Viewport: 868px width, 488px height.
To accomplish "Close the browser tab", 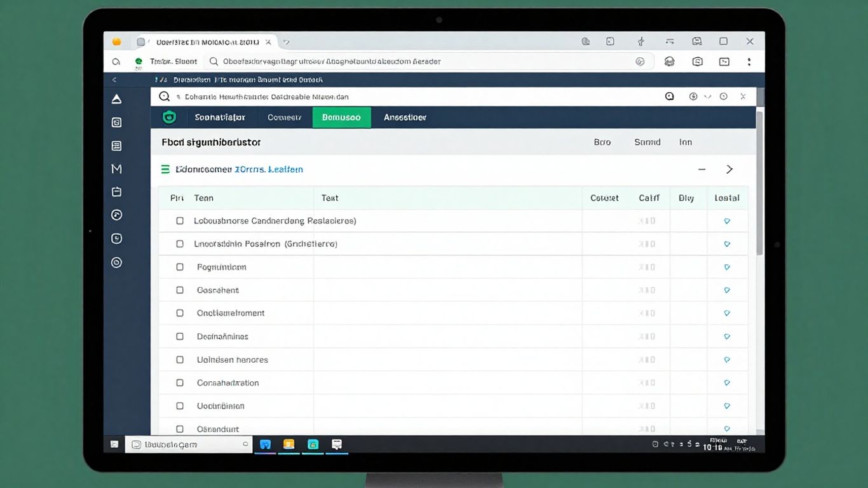I will point(268,42).
